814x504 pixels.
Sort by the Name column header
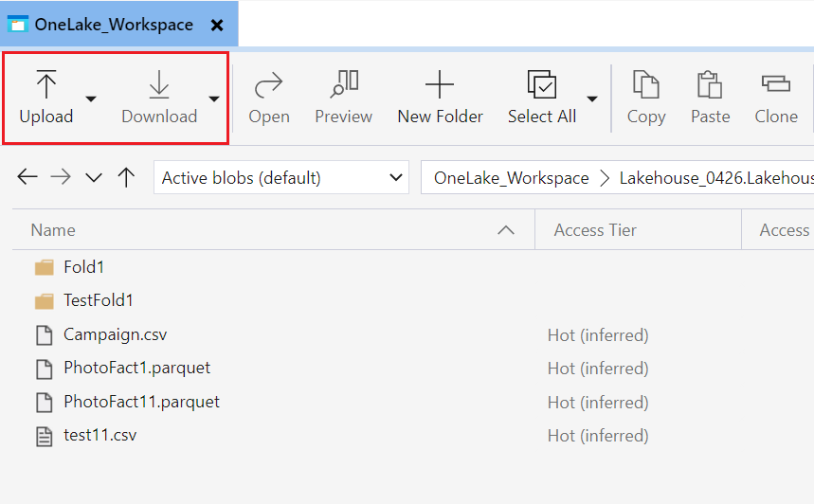(x=53, y=230)
